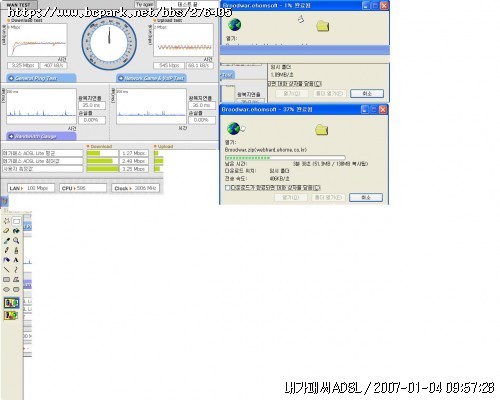Viewport: 500px width, 400px height.
Task: Click folder icon in 1% download dialog
Action: pos(323,26)
